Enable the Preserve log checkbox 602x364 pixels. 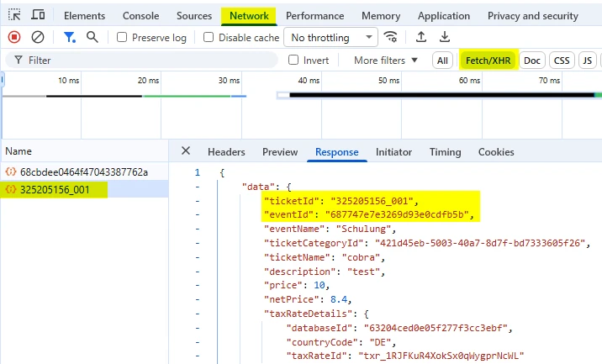123,38
